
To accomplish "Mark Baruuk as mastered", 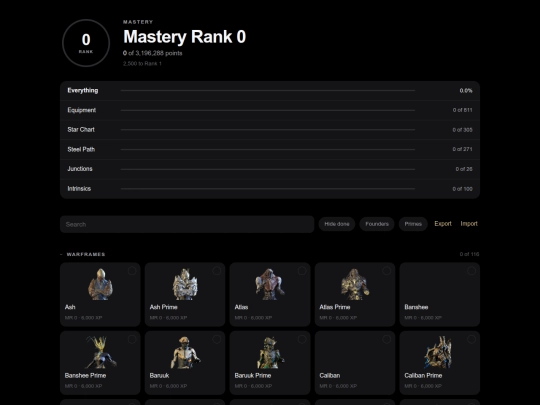I will click(x=217, y=339).
